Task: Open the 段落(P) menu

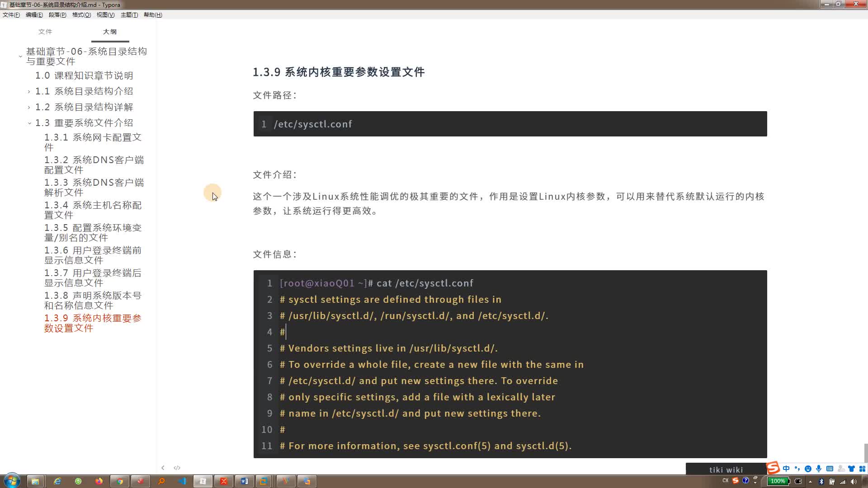Action: pos(57,15)
